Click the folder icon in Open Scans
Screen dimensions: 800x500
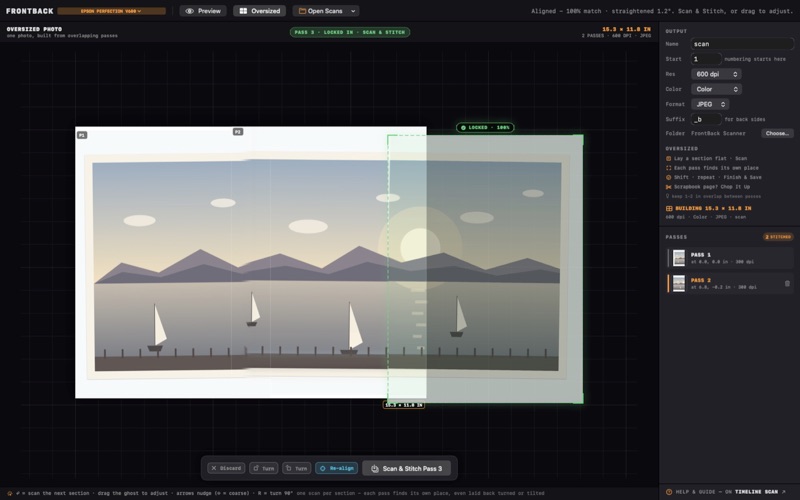[x=303, y=11]
